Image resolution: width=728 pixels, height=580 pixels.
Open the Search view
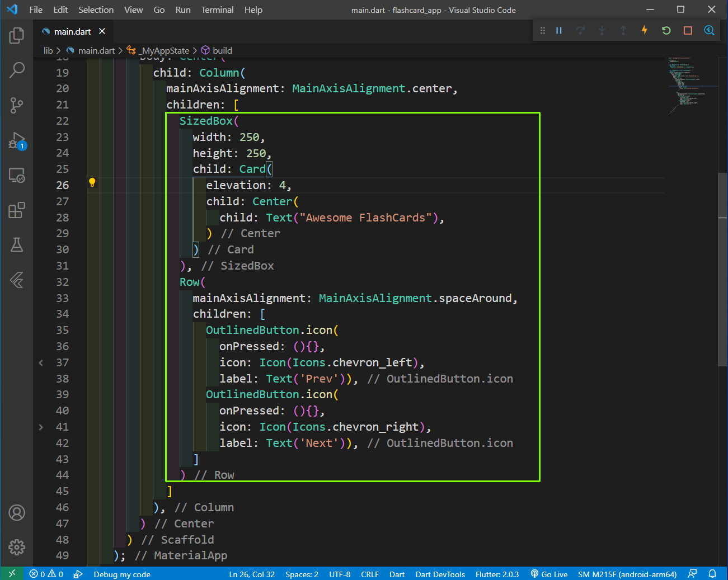coord(17,70)
